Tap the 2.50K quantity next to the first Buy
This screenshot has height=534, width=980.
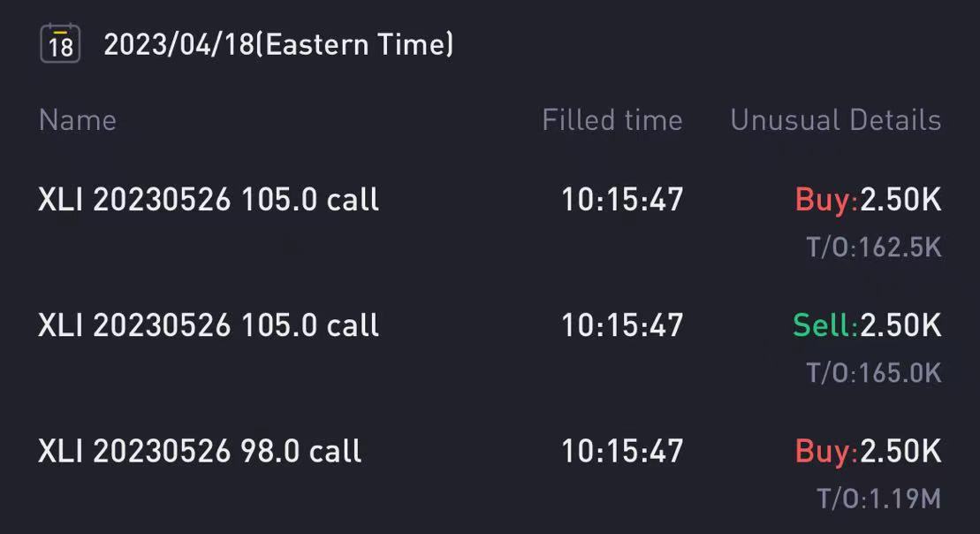[x=900, y=200]
